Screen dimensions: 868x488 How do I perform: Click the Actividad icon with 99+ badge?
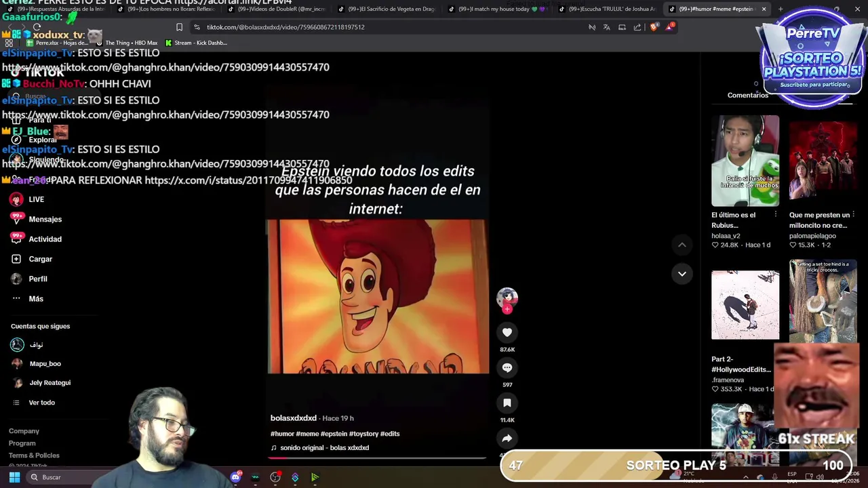coord(17,238)
